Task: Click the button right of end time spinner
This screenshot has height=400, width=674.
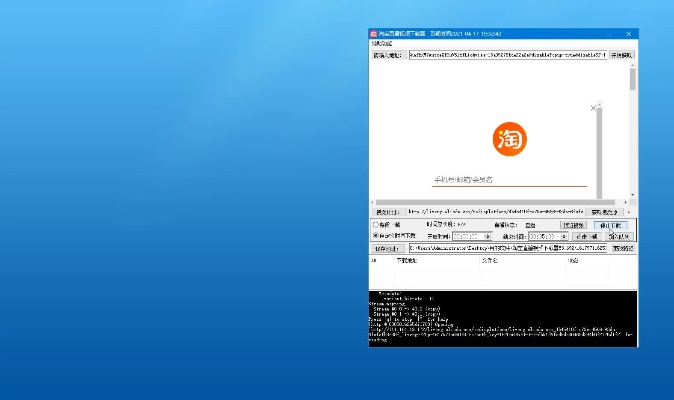Action: click(587, 236)
